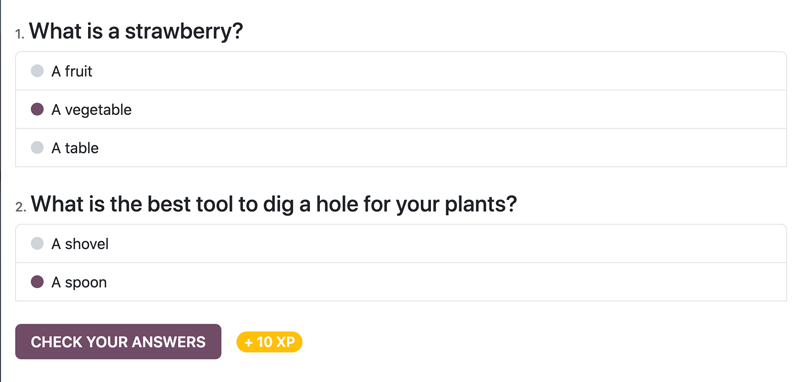Choose the 'A table' radio option
This screenshot has height=382, width=800.
pyautogui.click(x=37, y=147)
